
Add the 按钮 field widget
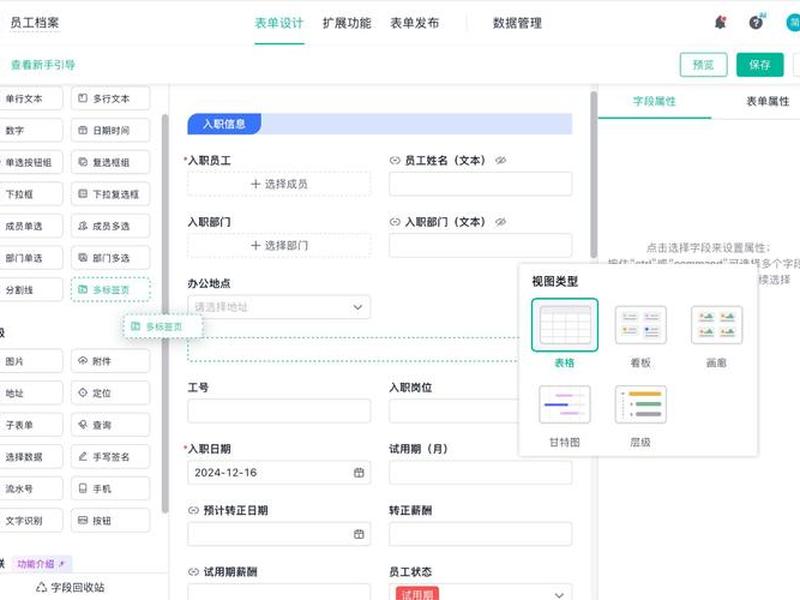(x=111, y=521)
